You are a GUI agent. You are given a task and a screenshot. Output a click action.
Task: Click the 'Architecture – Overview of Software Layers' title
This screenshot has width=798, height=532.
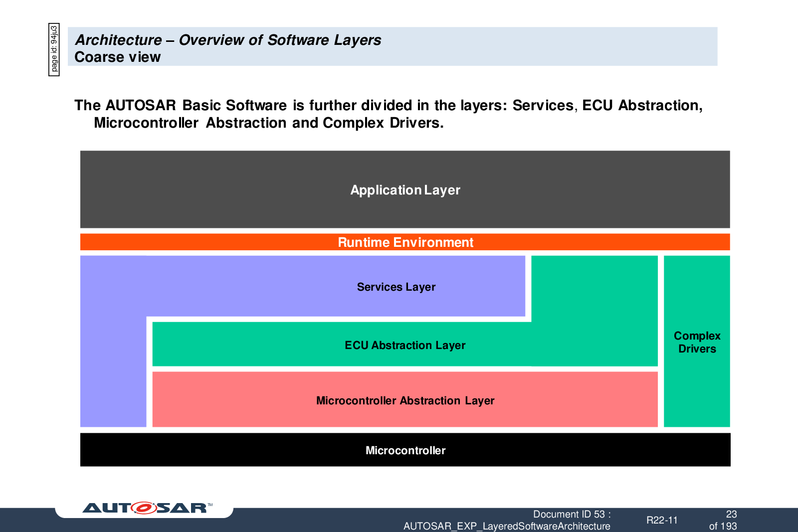tap(228, 40)
